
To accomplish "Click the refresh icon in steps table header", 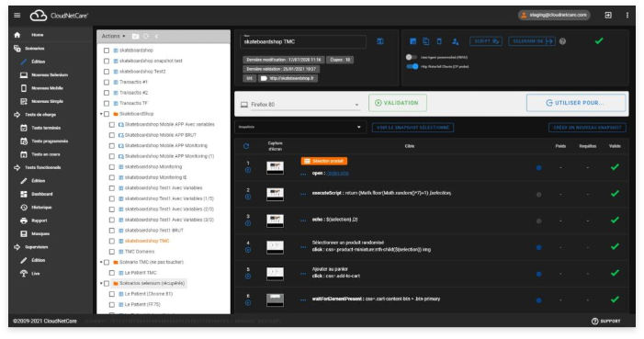I will 246,146.
